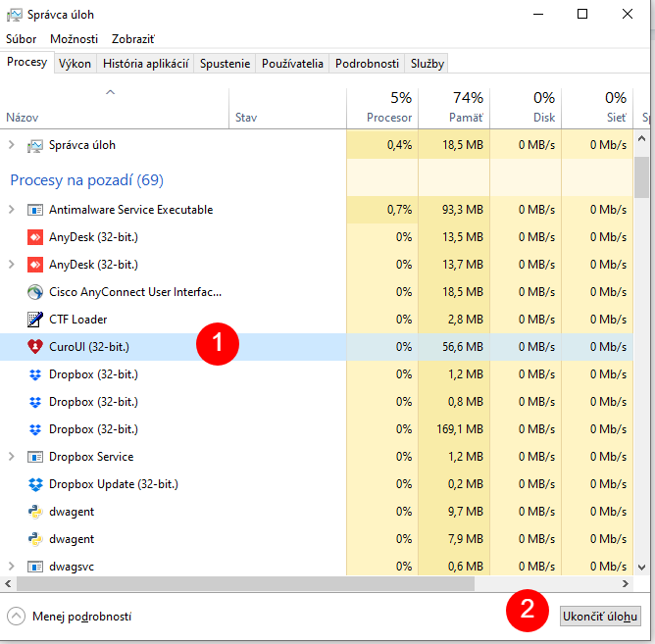
Task: Open the Možnosti menu
Action: [74, 39]
